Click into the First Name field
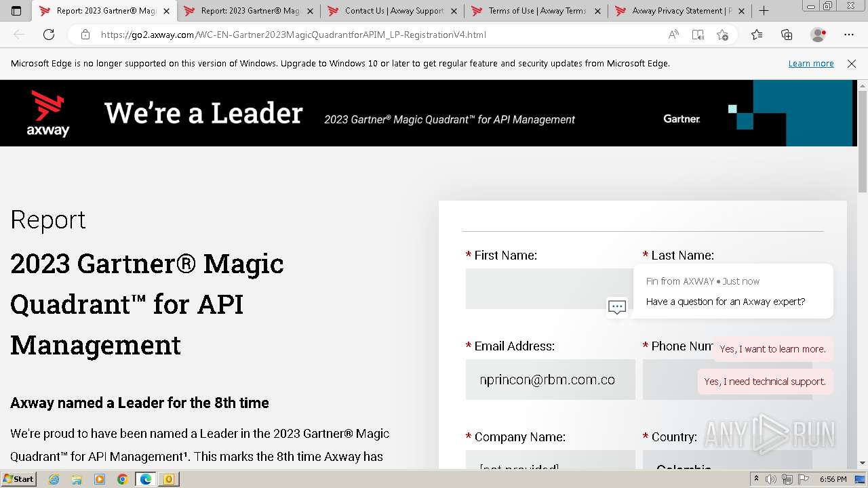 tap(549, 289)
